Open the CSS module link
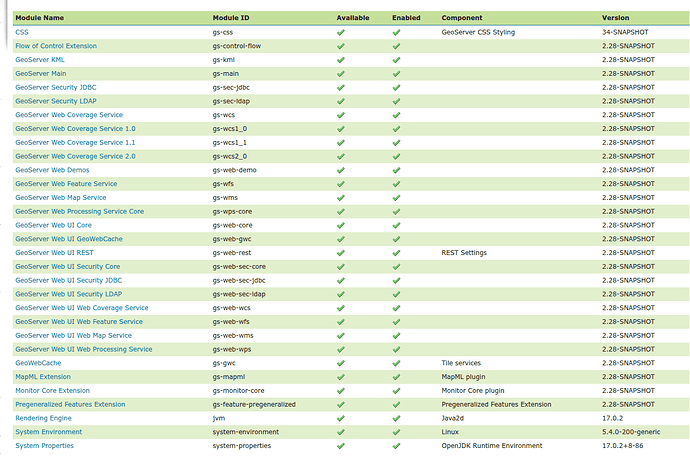Viewport: 690px width, 456px height. coord(22,32)
